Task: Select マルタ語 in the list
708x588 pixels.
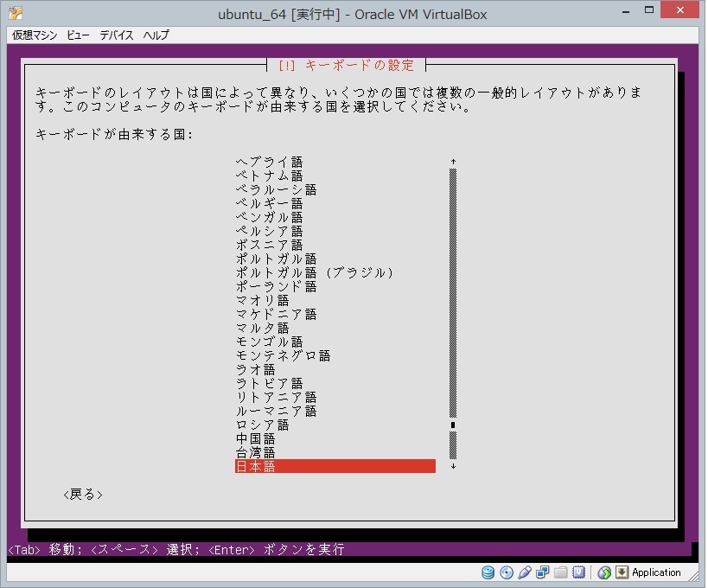Action: coord(262,328)
